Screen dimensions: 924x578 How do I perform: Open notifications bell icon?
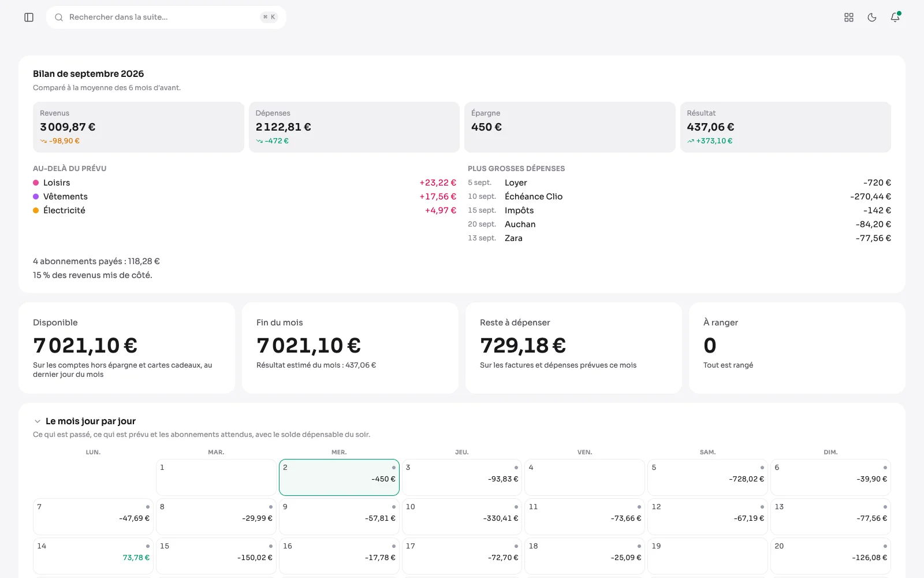click(895, 17)
